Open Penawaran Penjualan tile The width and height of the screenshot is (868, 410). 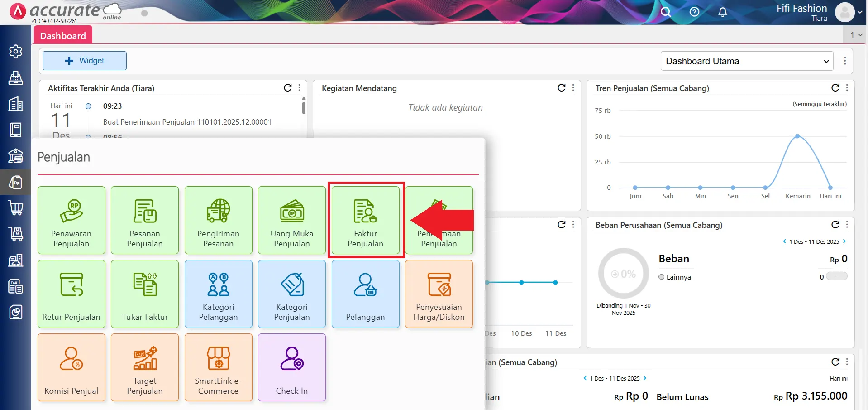pyautogui.click(x=72, y=220)
